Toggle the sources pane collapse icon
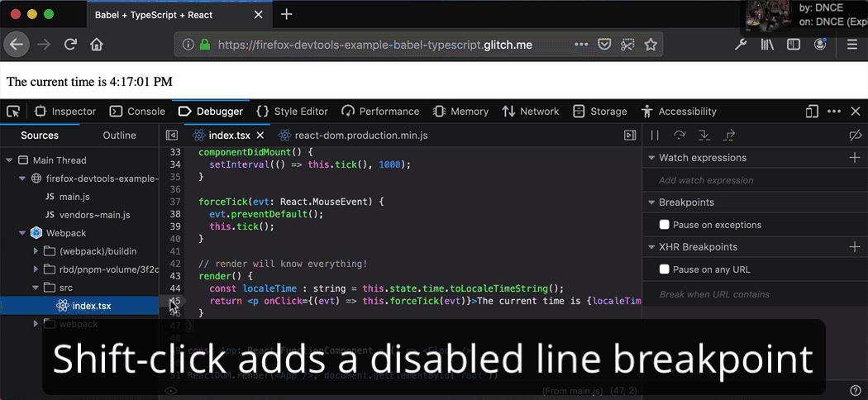868x400 pixels. [172, 136]
